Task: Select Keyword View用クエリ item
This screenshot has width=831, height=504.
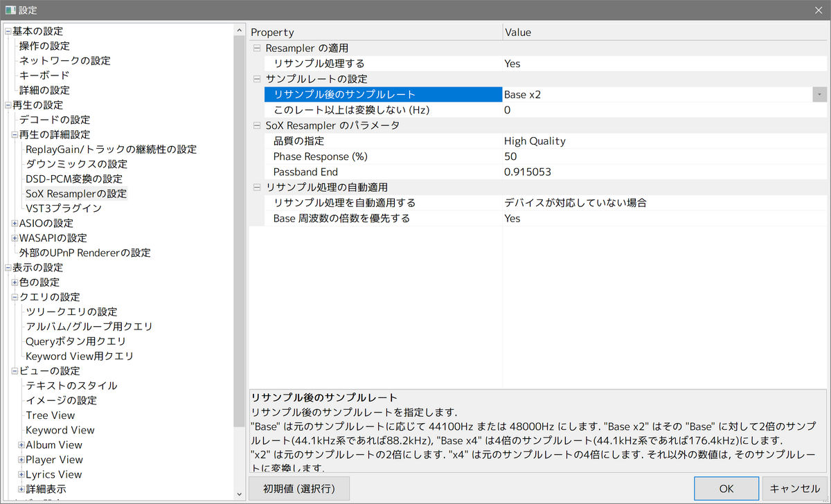Action: pyautogui.click(x=80, y=357)
